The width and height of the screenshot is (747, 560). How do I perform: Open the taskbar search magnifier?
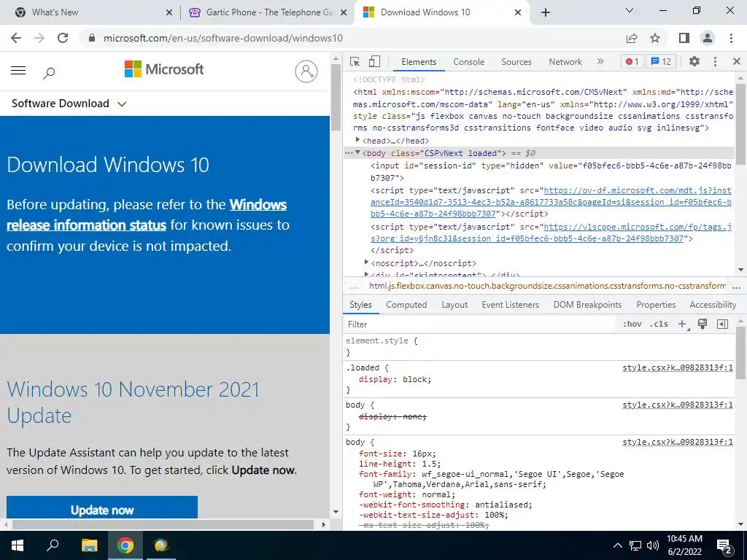(53, 545)
